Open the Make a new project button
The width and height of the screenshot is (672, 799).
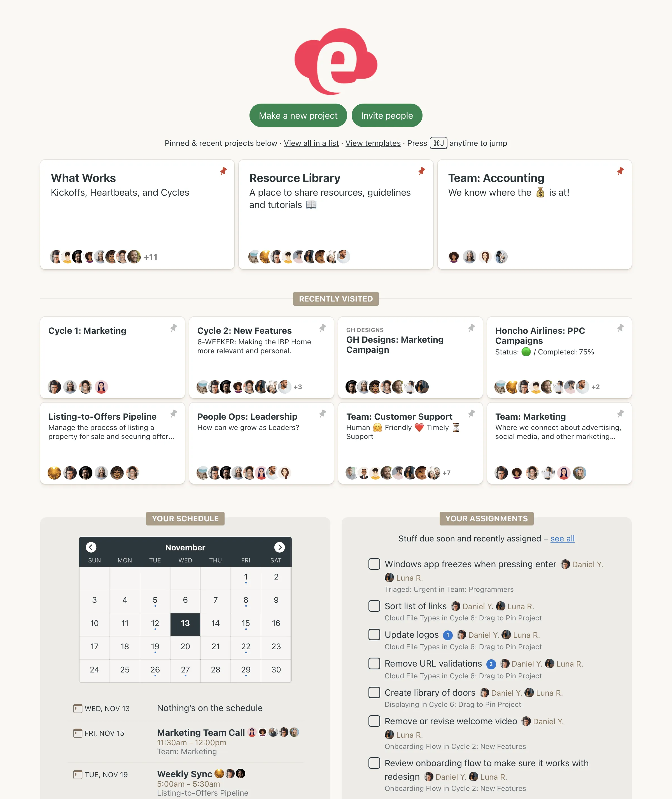click(x=298, y=116)
